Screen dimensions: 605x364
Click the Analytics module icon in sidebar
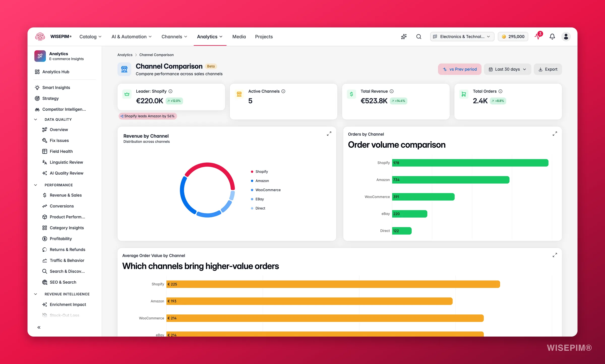[40, 56]
